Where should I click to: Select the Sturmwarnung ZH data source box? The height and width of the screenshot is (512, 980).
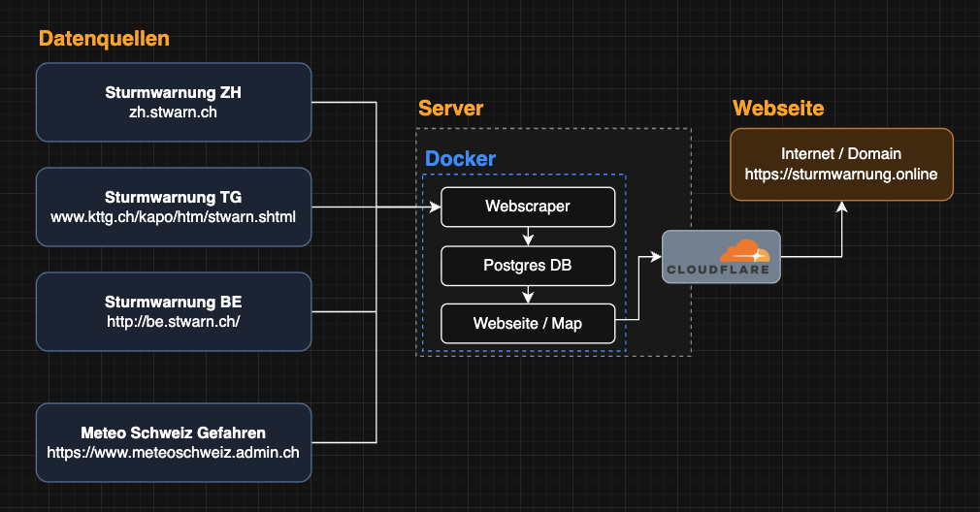(174, 103)
